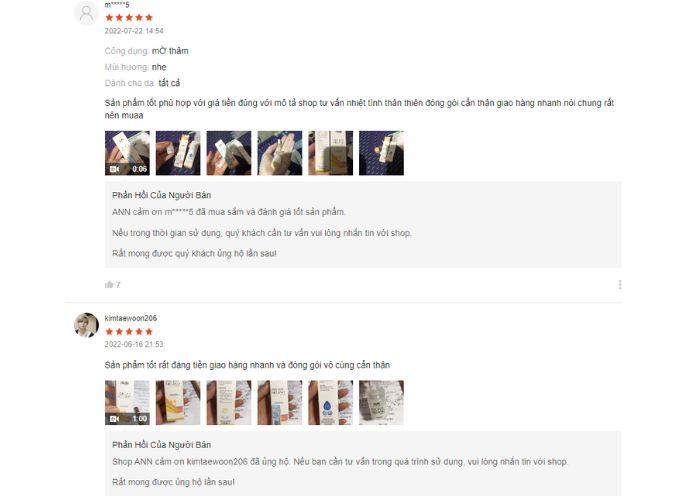Play the 1:00 video in second review

(x=127, y=402)
